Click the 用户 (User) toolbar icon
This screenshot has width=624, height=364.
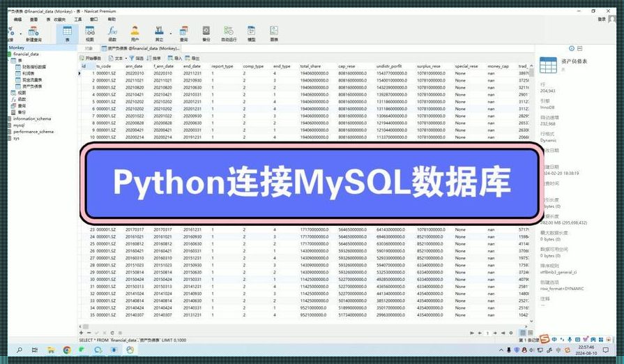pos(135,32)
